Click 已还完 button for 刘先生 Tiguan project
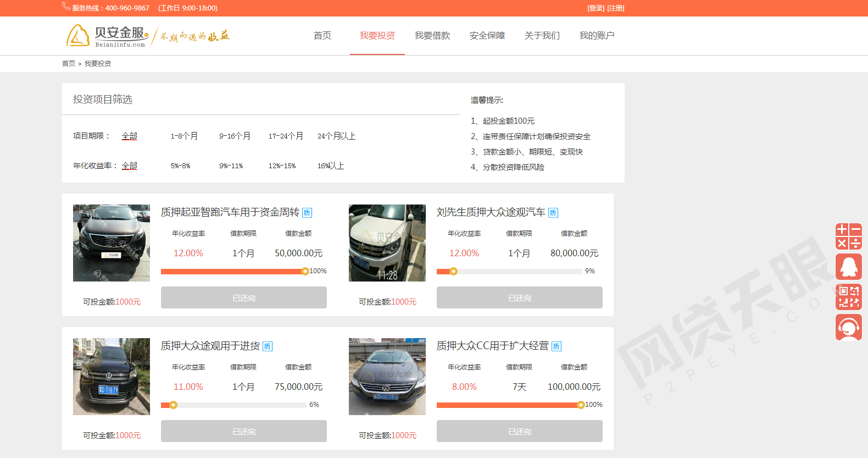Image resolution: width=868 pixels, height=458 pixels. [520, 297]
